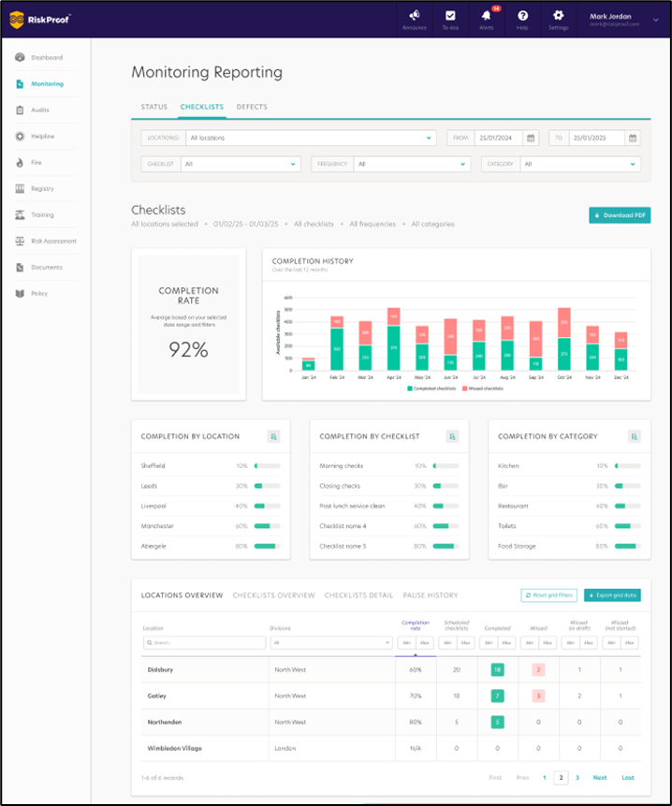Open the Help question mark icon

pyautogui.click(x=522, y=16)
